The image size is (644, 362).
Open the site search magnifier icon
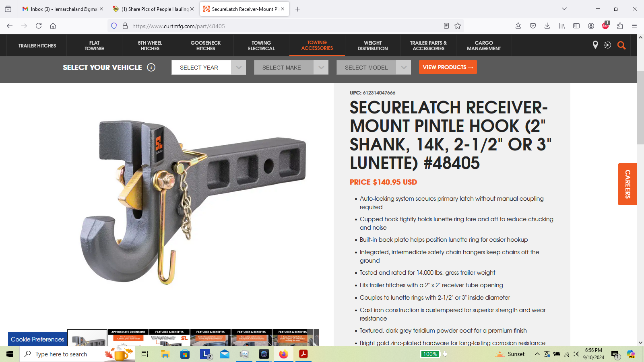coord(621,45)
